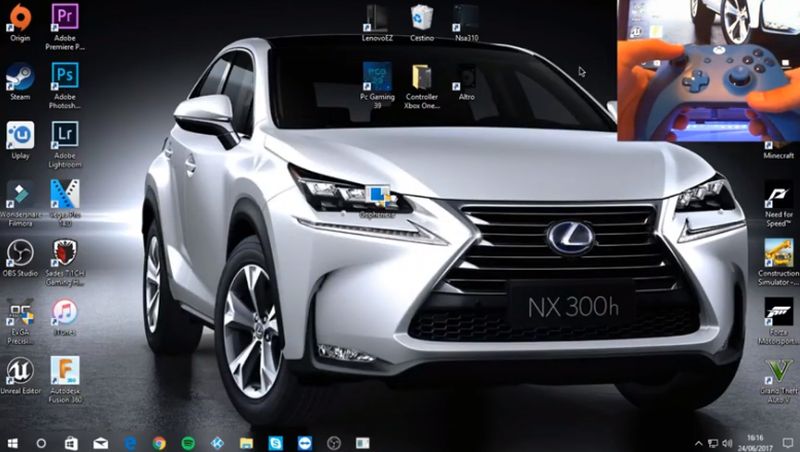Open the Mail app on the taskbar
The height and width of the screenshot is (452, 800).
pyautogui.click(x=101, y=443)
